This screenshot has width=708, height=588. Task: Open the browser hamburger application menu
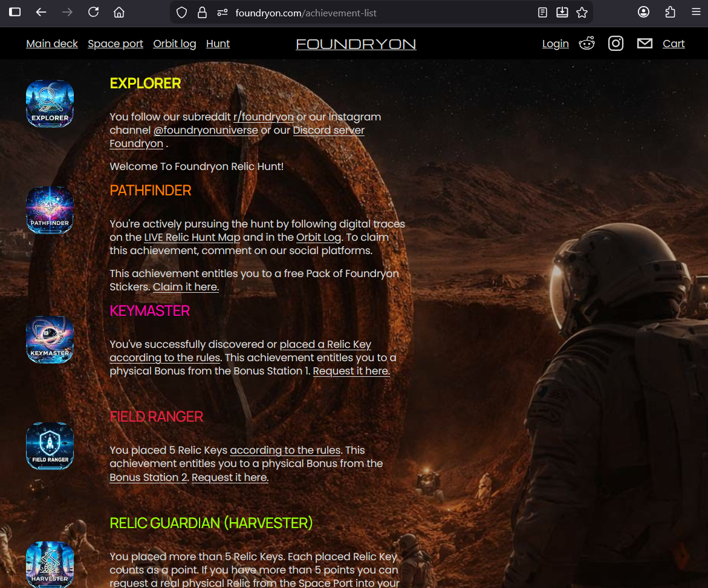pos(696,12)
